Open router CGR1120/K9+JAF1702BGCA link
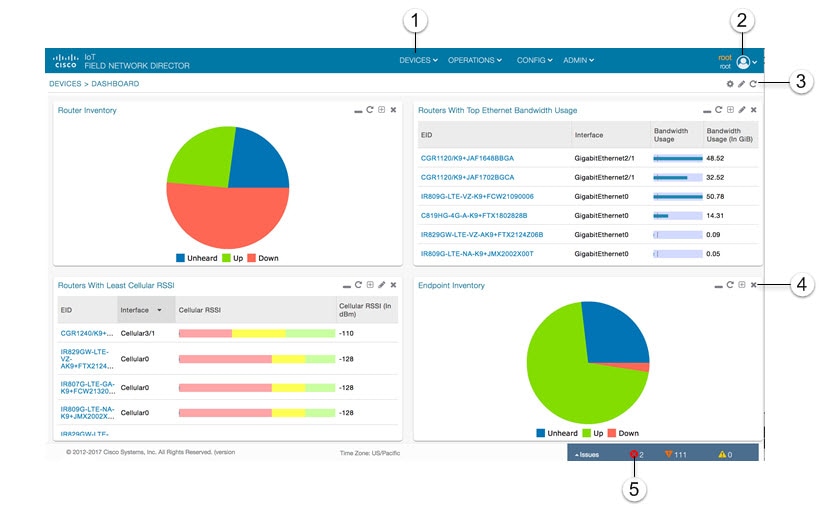819x507 pixels. pos(467,178)
